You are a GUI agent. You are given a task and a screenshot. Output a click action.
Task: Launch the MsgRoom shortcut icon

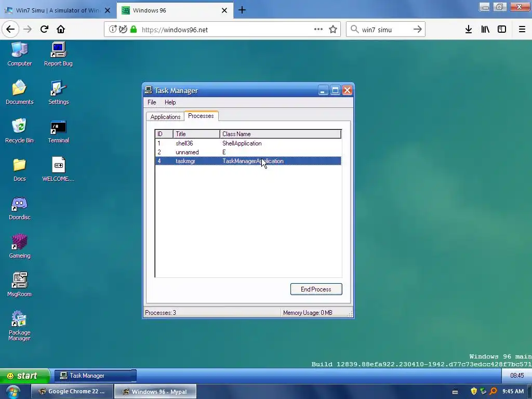click(19, 285)
